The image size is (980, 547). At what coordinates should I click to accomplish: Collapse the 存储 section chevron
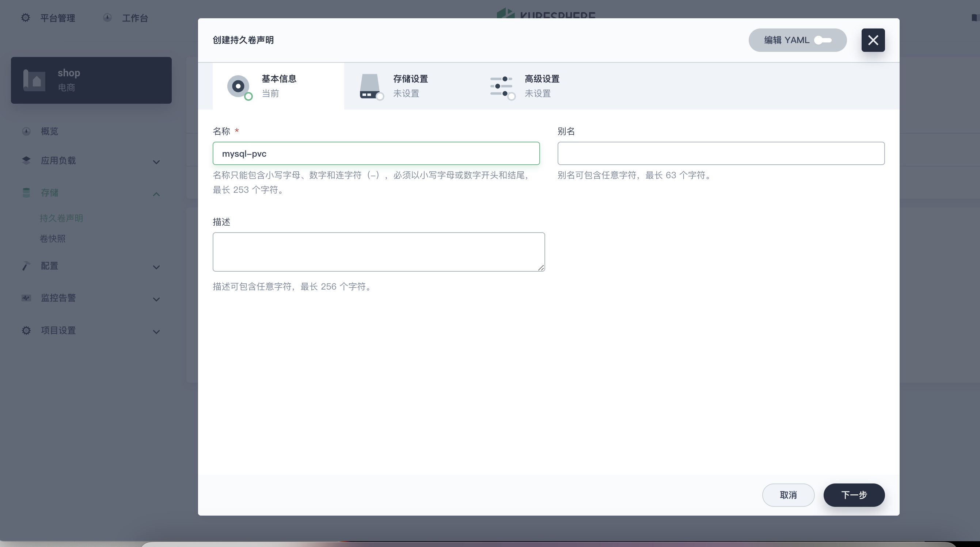pos(156,194)
